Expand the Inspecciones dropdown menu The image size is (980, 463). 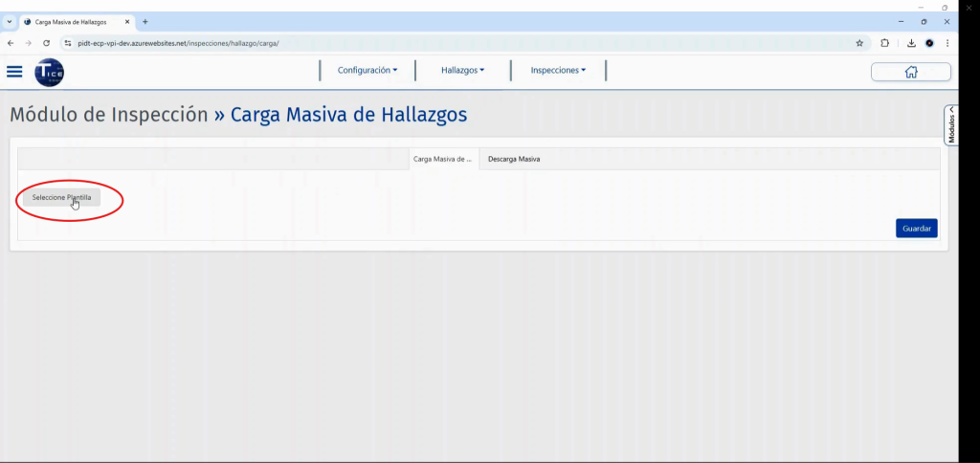[558, 70]
